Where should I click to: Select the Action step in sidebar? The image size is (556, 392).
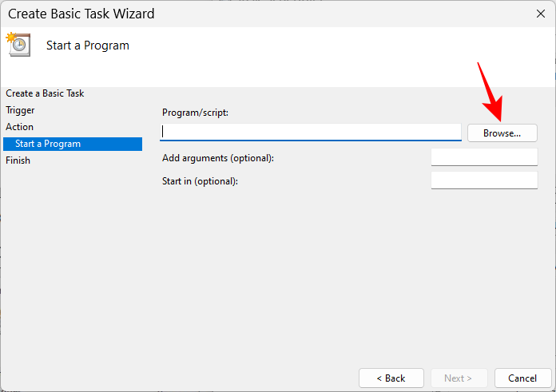point(19,127)
